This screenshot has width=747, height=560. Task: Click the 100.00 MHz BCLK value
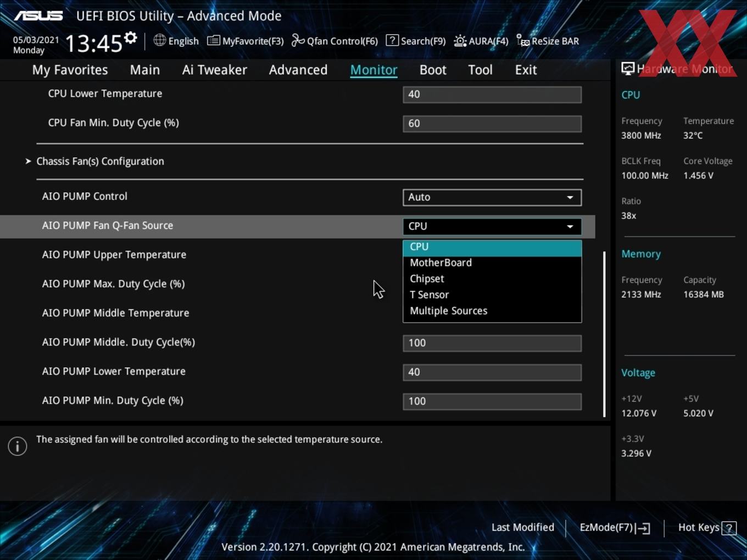coord(645,176)
